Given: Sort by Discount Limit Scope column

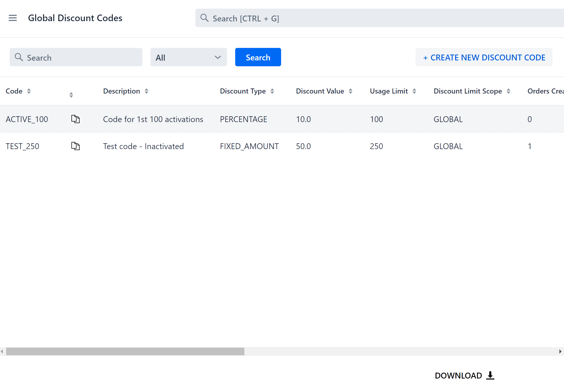Looking at the screenshot, I should pyautogui.click(x=509, y=91).
